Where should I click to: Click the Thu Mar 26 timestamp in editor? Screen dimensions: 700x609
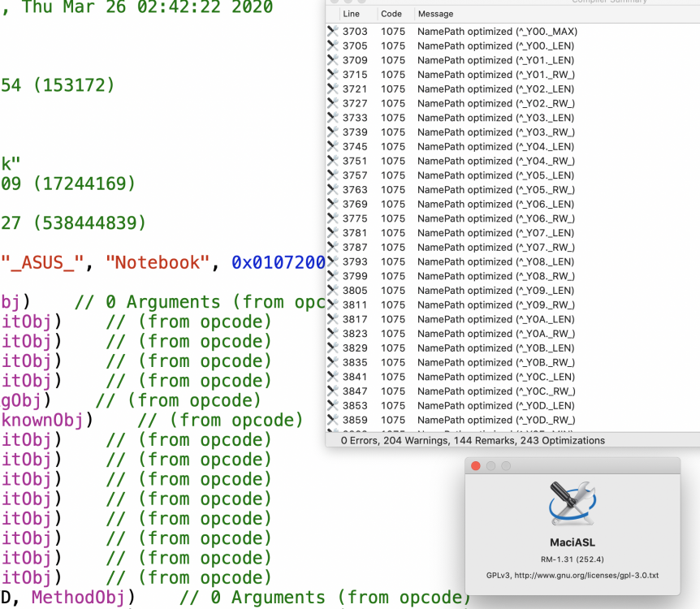tap(147, 6)
